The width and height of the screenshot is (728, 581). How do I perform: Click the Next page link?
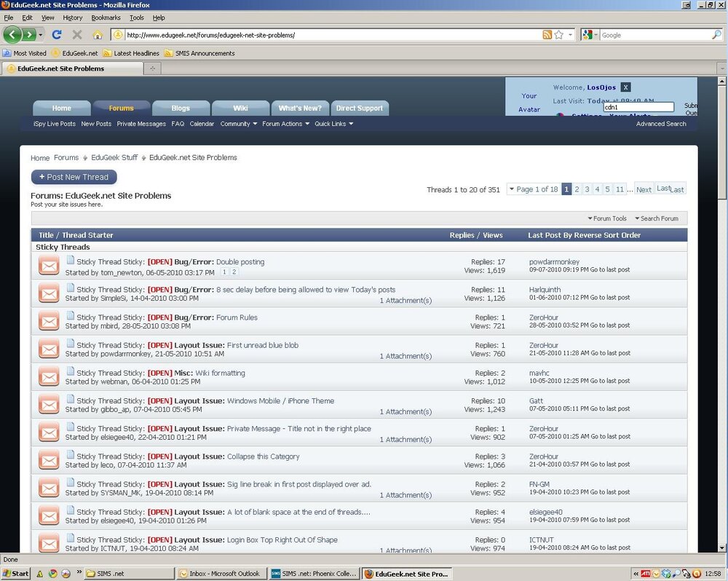tap(644, 189)
